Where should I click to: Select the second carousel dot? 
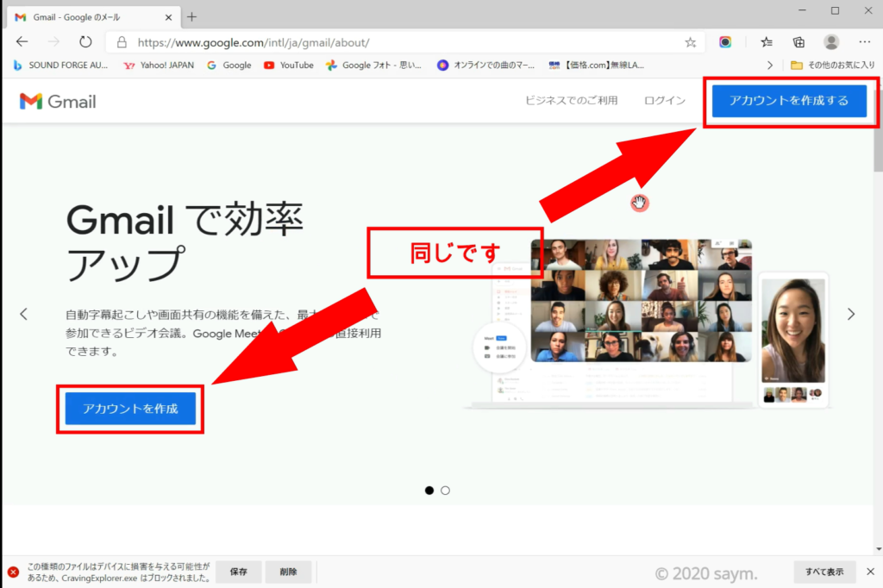click(445, 491)
